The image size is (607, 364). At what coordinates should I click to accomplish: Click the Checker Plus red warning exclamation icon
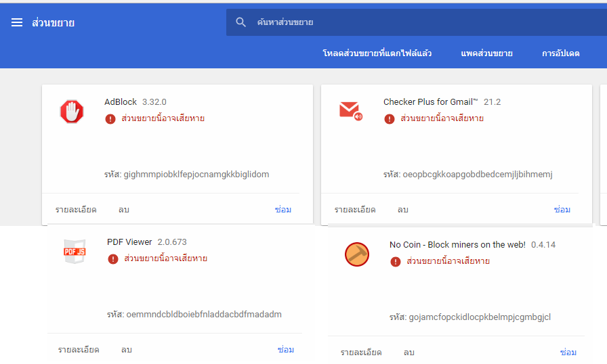point(390,118)
